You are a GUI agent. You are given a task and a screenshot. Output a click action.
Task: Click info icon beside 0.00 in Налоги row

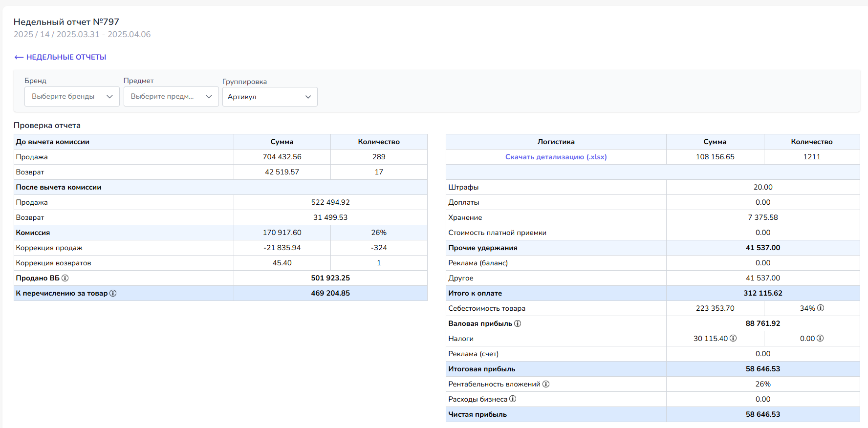click(820, 338)
